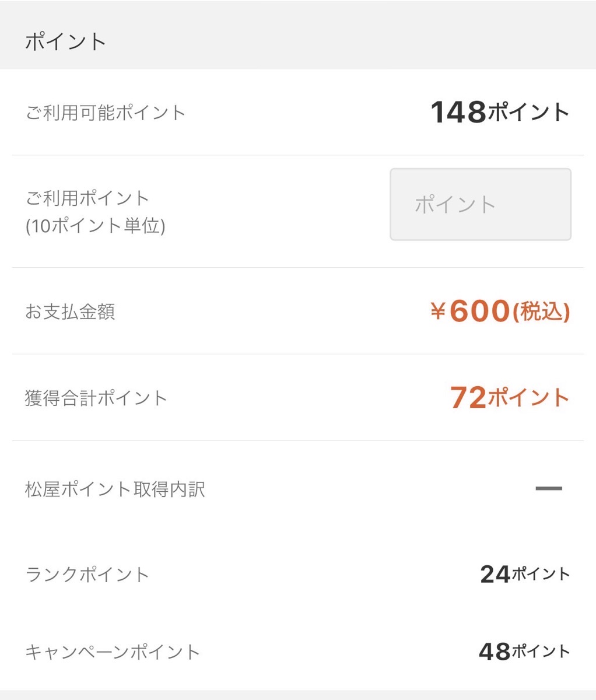Tap the gray strip below キャンペーンポイント
The image size is (596, 700).
coord(298,695)
